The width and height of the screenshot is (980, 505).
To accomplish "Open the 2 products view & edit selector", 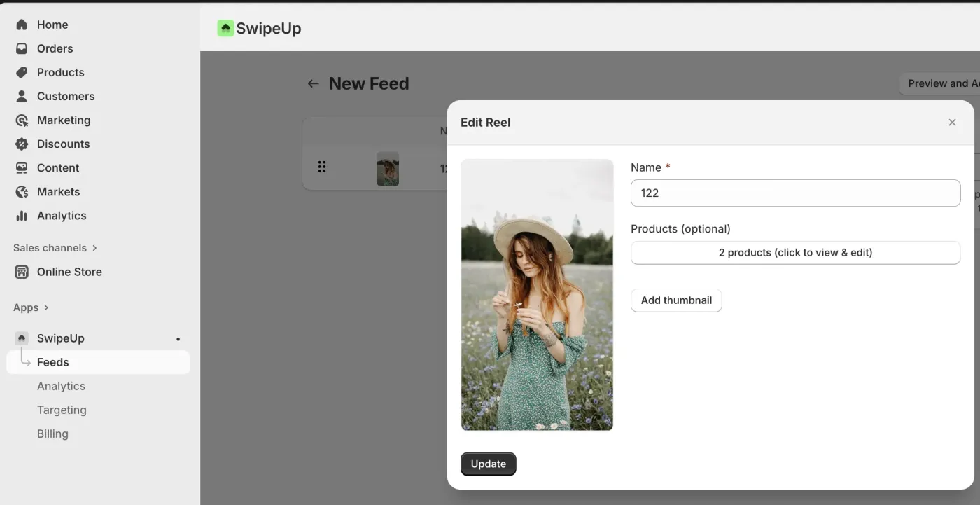I will [x=795, y=253].
